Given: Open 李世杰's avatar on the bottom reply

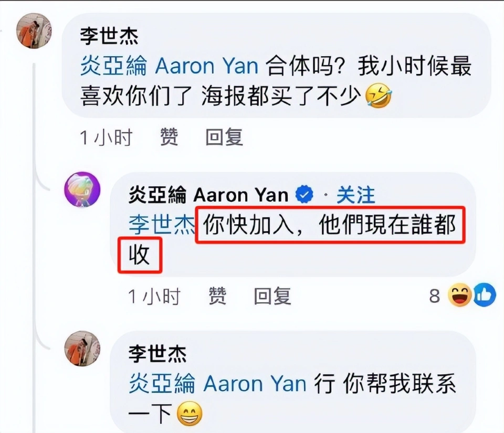Looking at the screenshot, I should tap(82, 348).
